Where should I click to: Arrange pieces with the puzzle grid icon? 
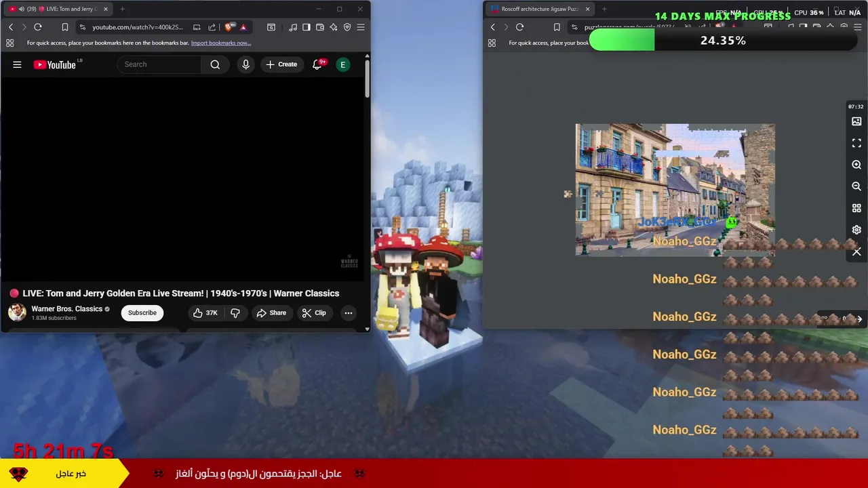coord(856,208)
